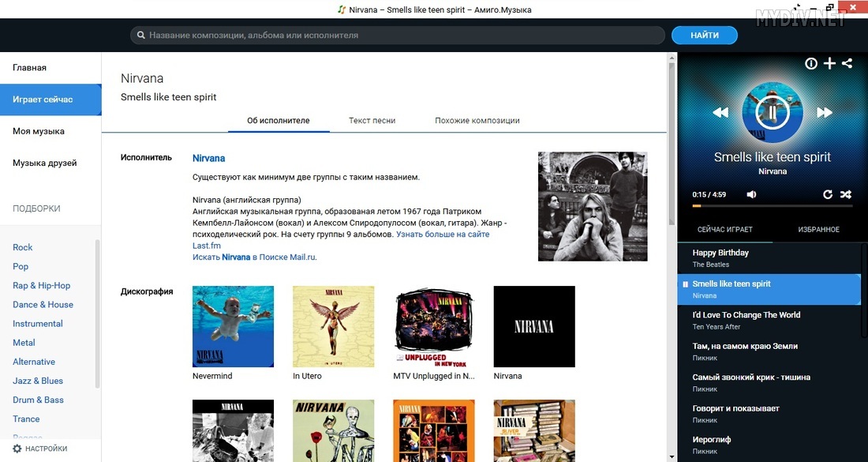Play Happy Birthday by The Beatles

(x=769, y=258)
